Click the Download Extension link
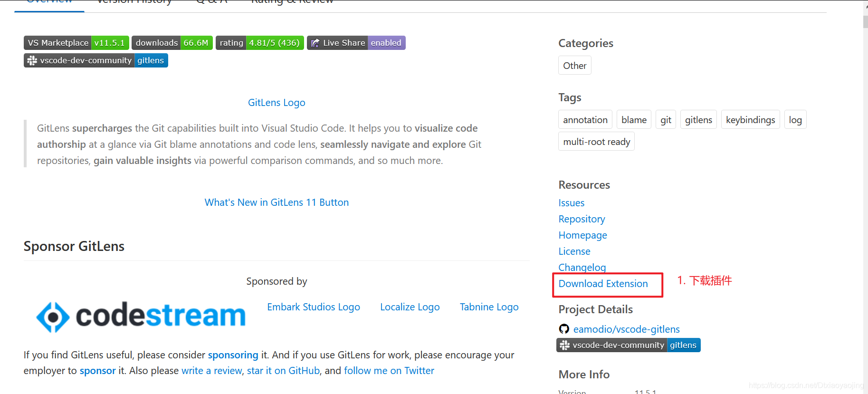 (x=603, y=284)
